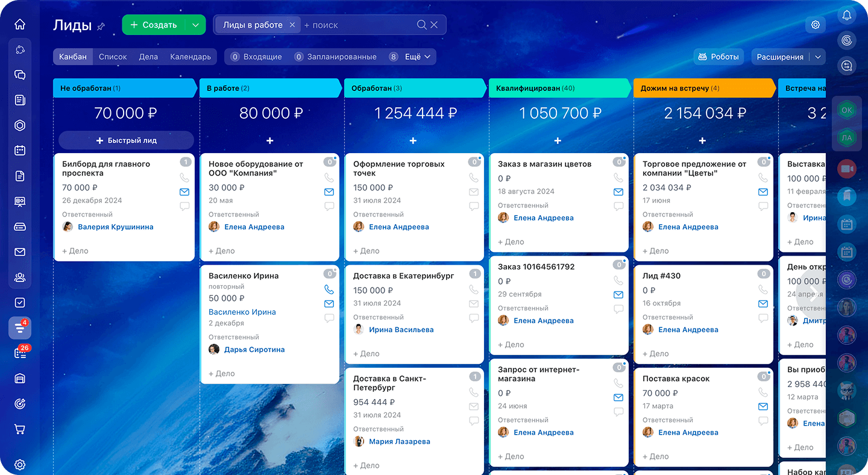Toggle the Входящие counter filter
868x475 pixels.
click(x=256, y=57)
